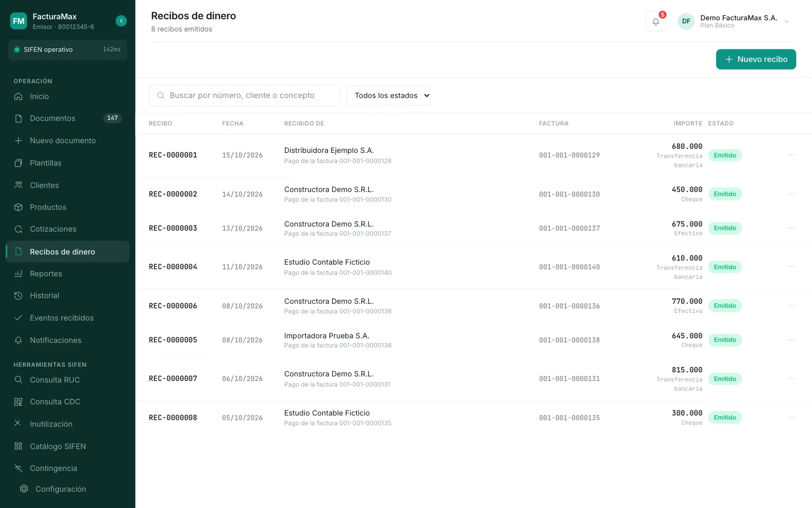Screen dimensions: 812x508
Task: Open Documentos with 147 badge
Action: pos(67,118)
